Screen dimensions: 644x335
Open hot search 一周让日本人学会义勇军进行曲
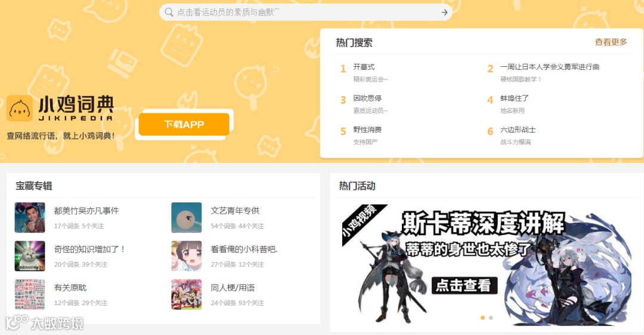pos(550,67)
